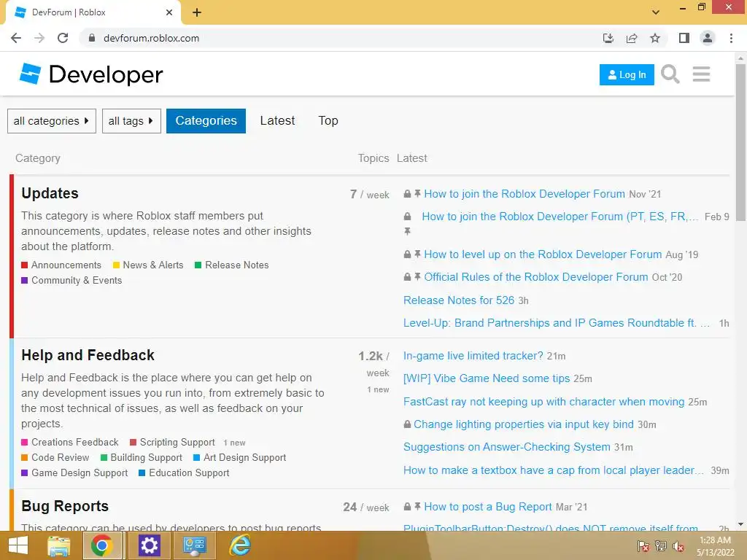Bookmark this page with star icon
This screenshot has width=747, height=560.
point(655,38)
